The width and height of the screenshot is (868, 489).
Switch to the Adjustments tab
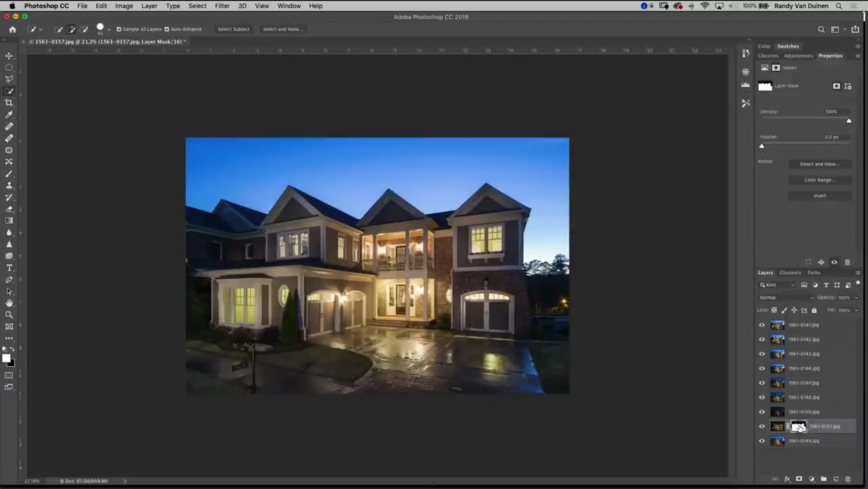click(x=799, y=56)
